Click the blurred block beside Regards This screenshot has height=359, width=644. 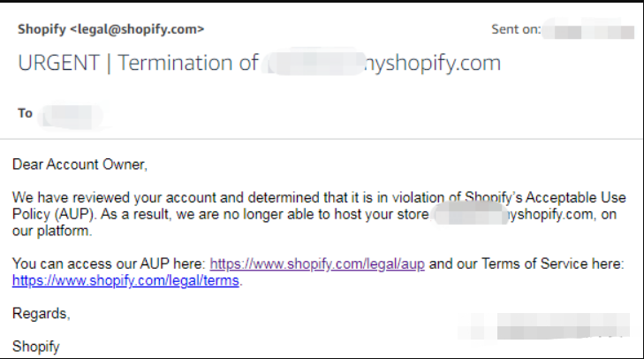tap(544, 326)
